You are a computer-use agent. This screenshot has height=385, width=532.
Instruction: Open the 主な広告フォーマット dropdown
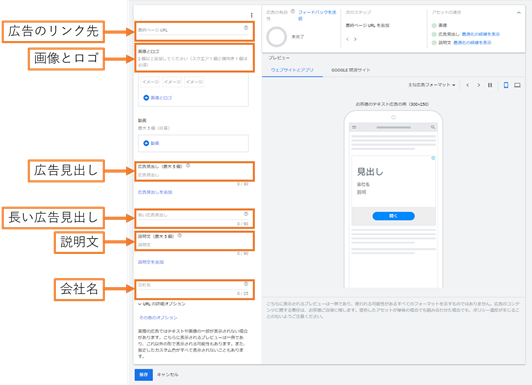pyautogui.click(x=432, y=85)
